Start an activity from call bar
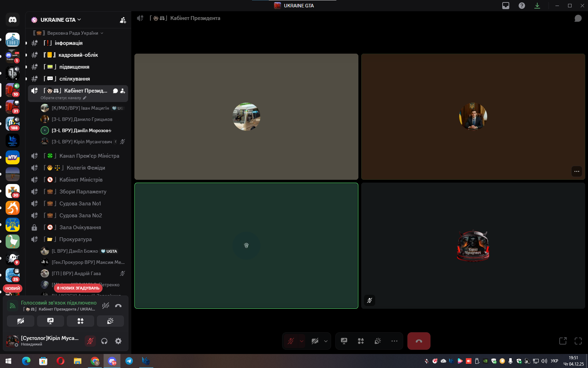 click(361, 341)
